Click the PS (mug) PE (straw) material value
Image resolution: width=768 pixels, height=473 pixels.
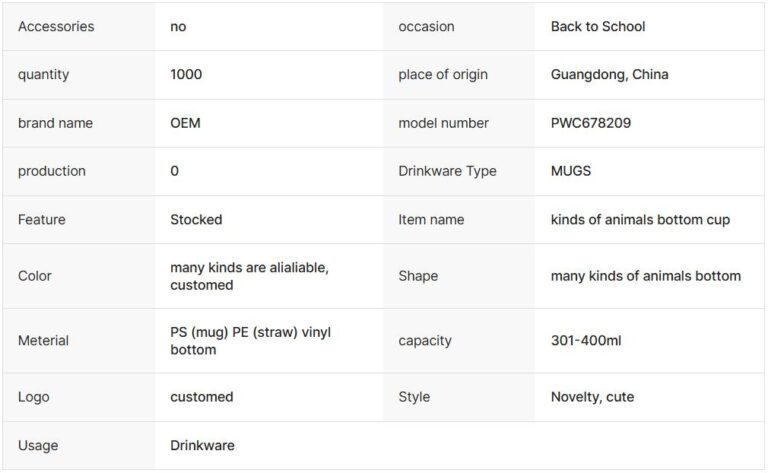(250, 340)
